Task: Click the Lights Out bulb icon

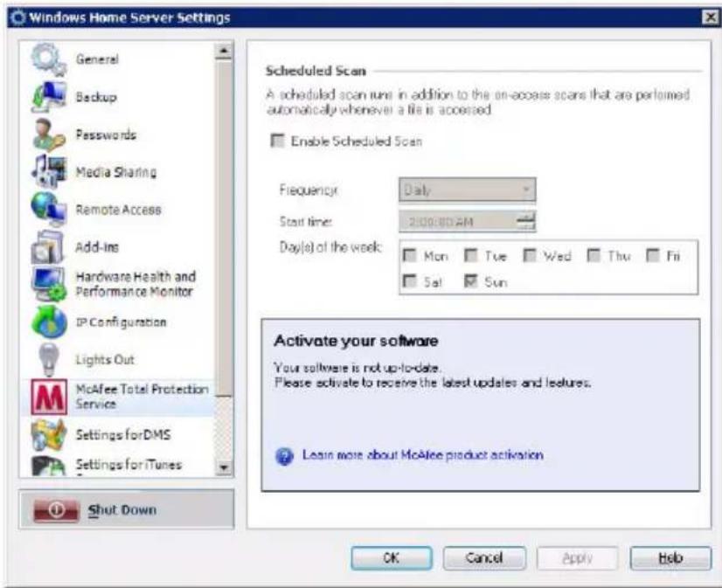Action: tap(48, 359)
